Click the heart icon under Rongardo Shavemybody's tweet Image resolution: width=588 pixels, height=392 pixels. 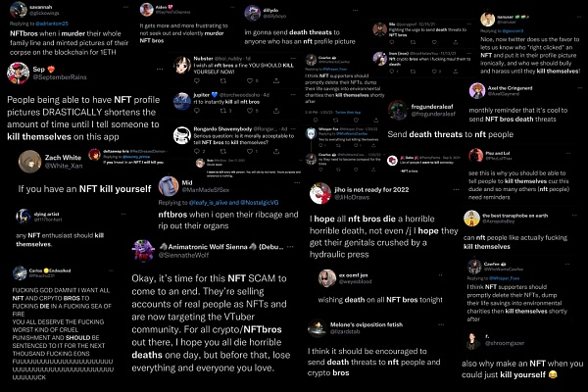pyautogui.click(x=250, y=151)
